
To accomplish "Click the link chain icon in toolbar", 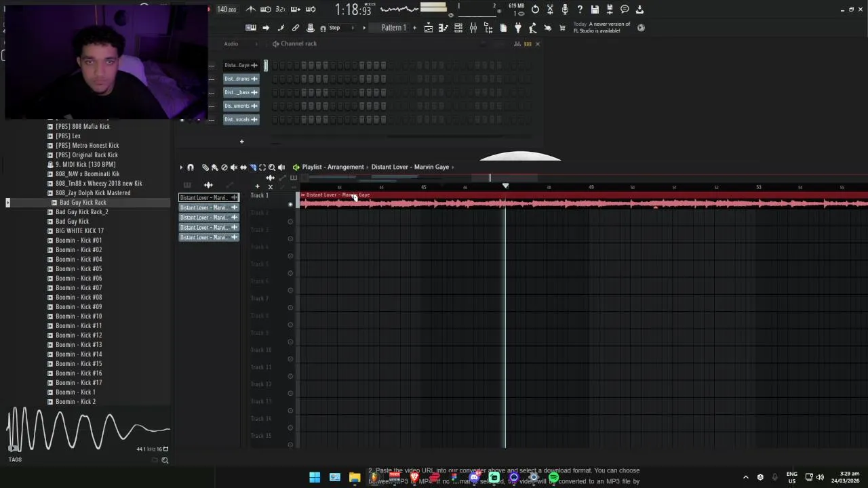I will click(x=296, y=28).
